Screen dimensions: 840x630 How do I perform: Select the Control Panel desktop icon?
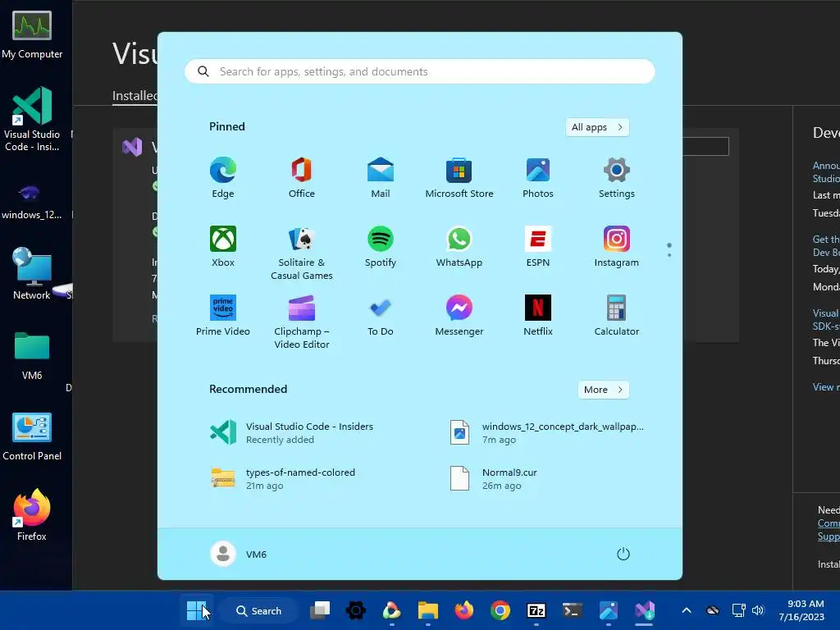click(x=32, y=436)
